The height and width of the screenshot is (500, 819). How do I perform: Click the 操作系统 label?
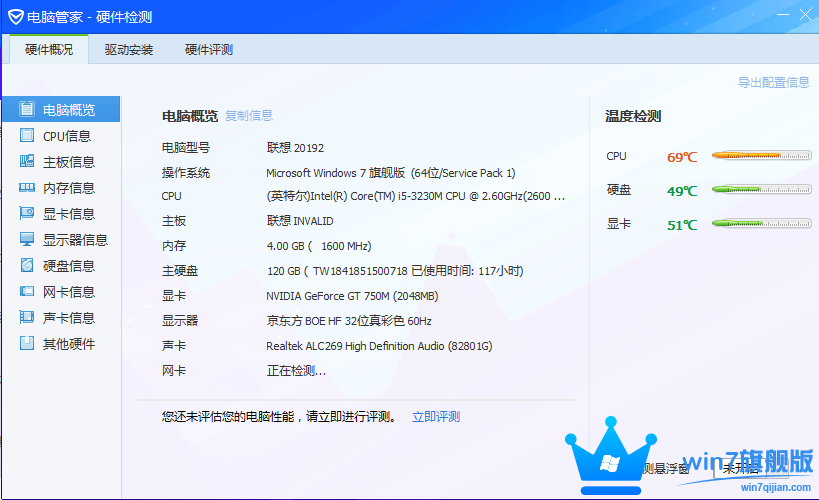(x=186, y=173)
